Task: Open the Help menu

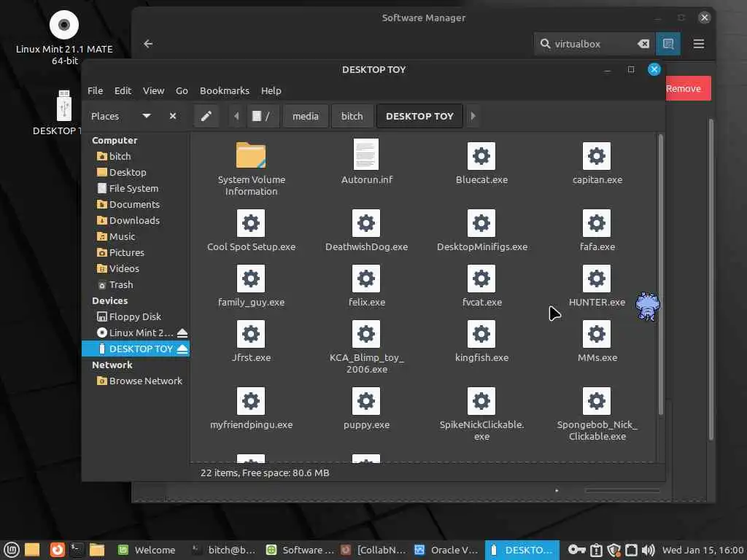Action: (x=271, y=90)
